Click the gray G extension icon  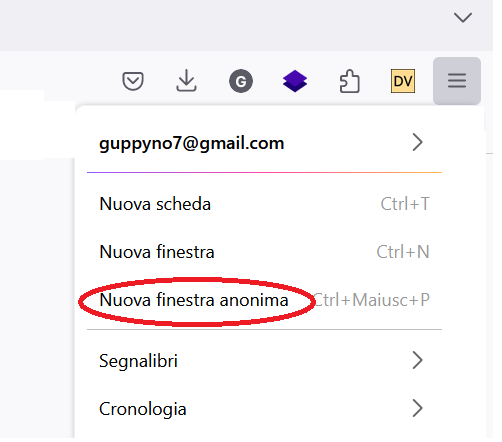241,81
